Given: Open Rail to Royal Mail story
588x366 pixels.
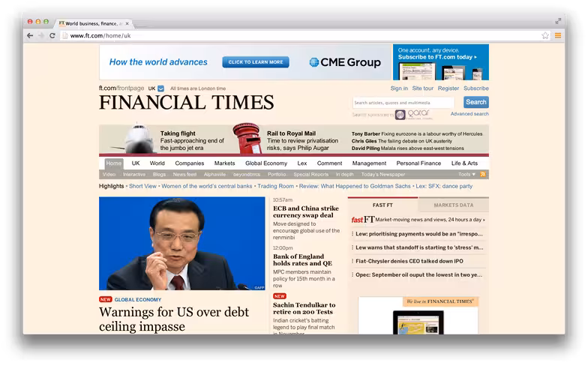Looking at the screenshot, I should (x=302, y=141).
